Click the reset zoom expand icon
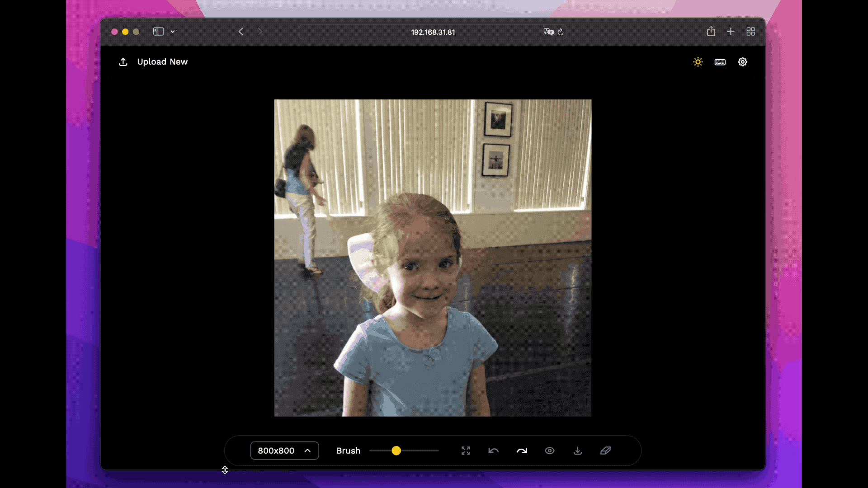868x488 pixels. point(466,450)
